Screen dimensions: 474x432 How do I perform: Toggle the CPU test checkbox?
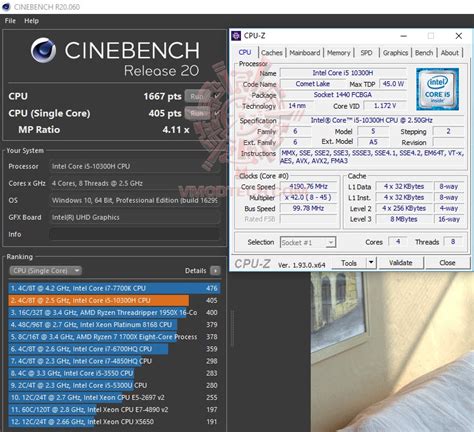click(x=217, y=96)
